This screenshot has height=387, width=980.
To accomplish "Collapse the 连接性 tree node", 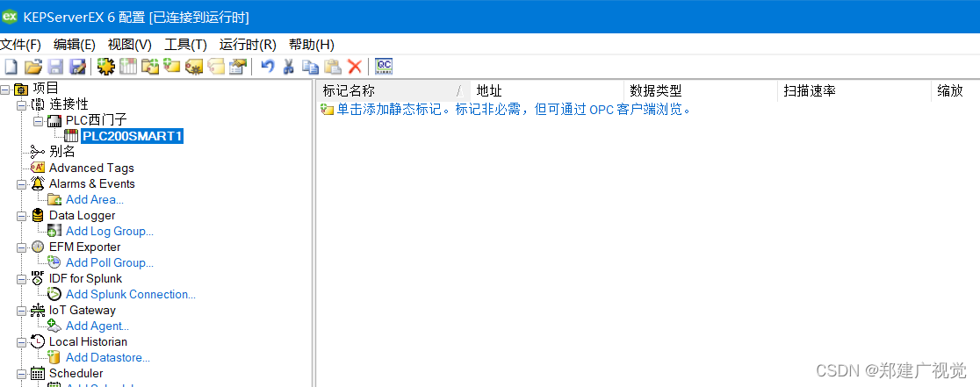I will pyautogui.click(x=21, y=104).
